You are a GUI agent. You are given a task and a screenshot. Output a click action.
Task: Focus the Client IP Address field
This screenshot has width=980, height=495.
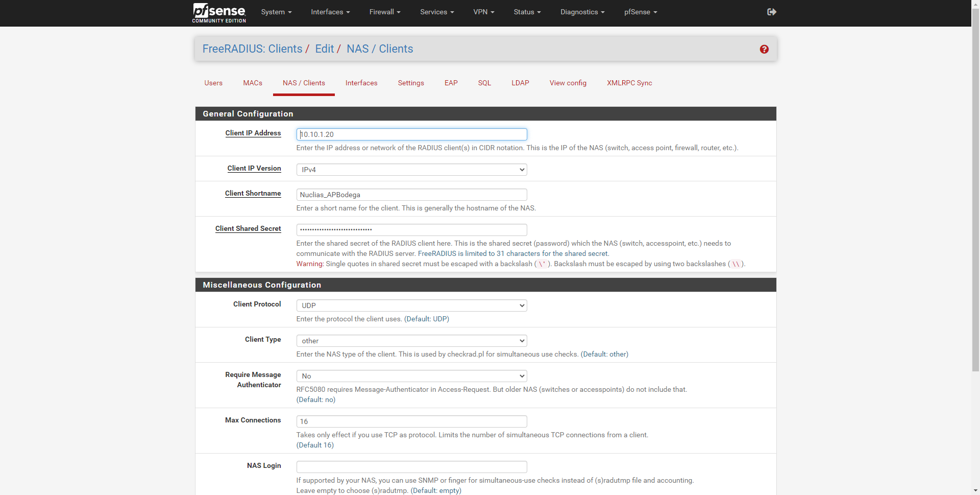pos(411,134)
